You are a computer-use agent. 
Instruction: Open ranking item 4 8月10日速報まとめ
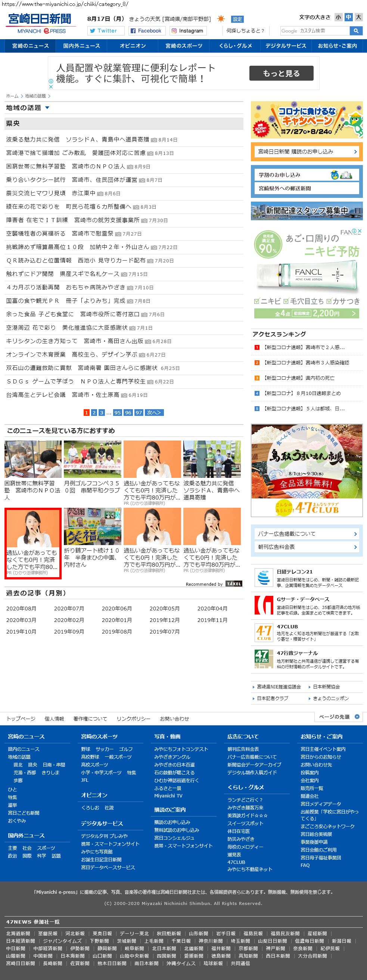pos(301,393)
